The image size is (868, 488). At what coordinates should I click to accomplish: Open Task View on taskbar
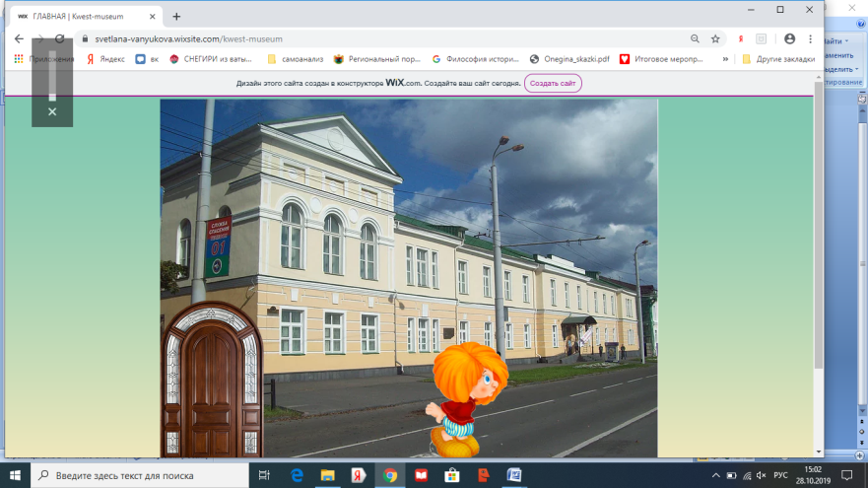264,475
